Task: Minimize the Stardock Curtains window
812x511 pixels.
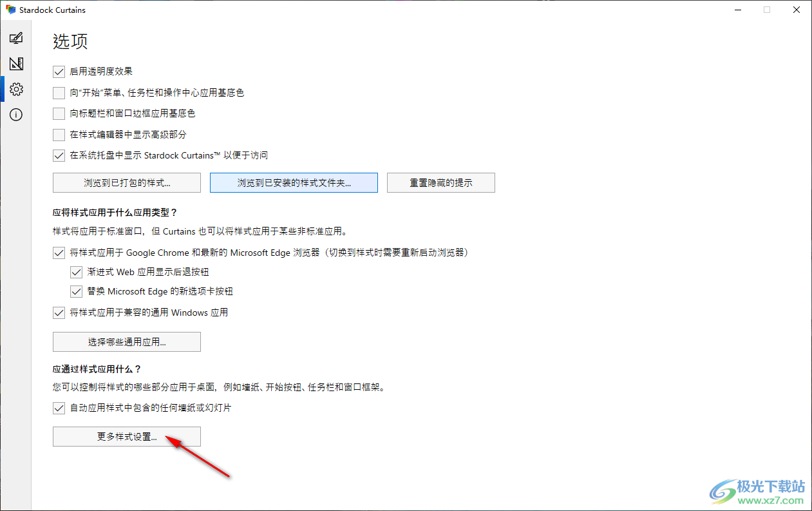Action: click(737, 10)
